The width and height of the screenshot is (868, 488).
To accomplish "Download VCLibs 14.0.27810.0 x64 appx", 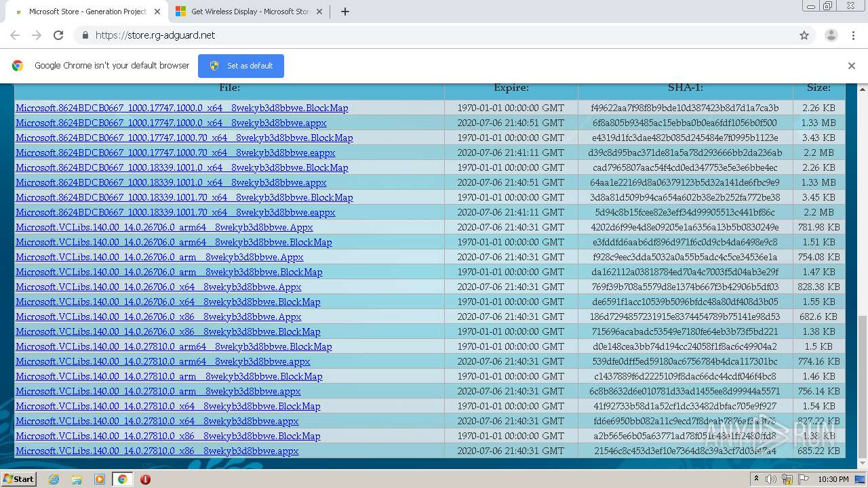I will tap(157, 421).
